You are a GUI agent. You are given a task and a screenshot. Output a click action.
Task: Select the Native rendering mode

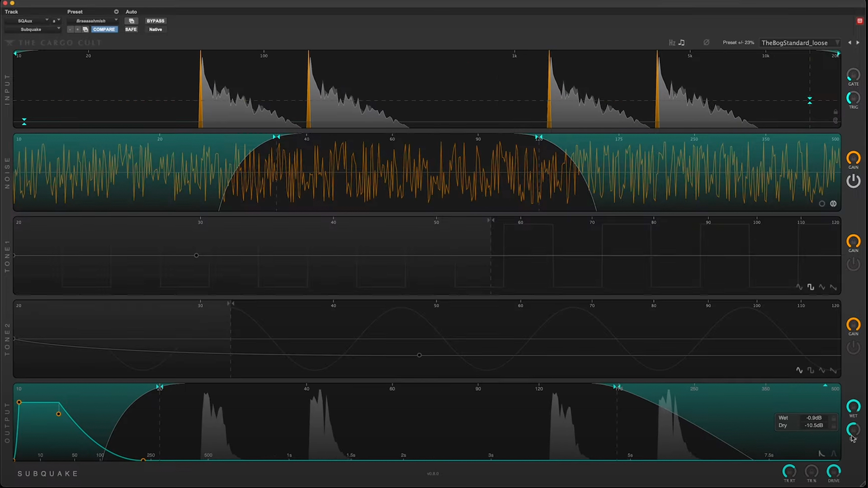click(156, 29)
